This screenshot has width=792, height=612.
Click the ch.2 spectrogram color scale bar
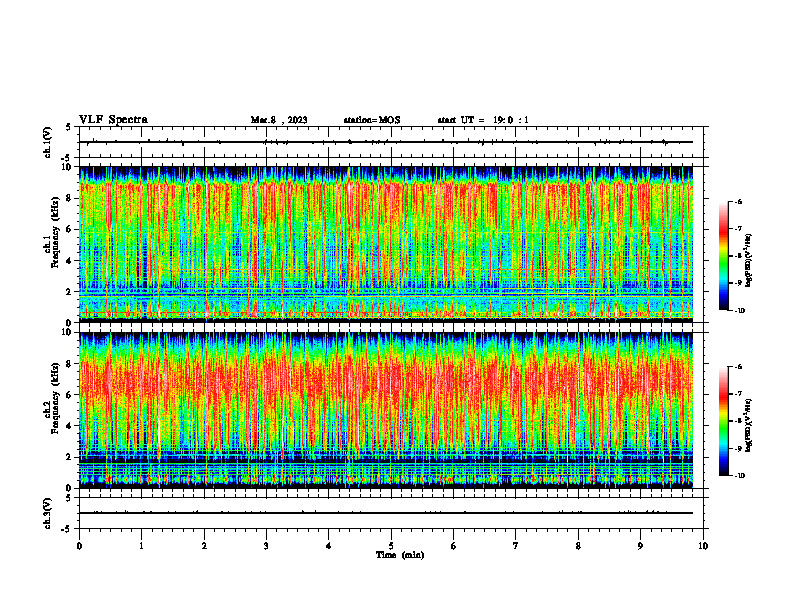724,421
